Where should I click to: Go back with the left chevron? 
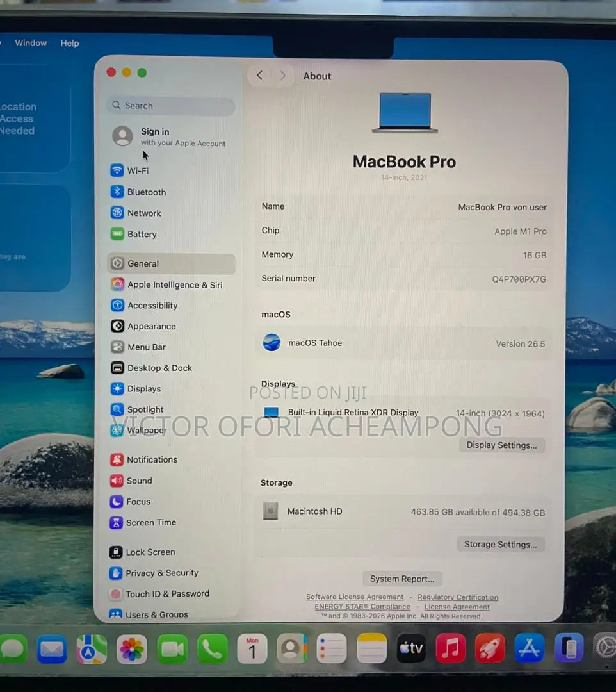(x=260, y=76)
